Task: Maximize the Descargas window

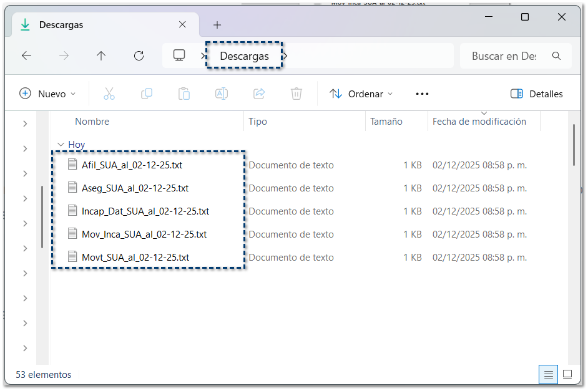Action: pyautogui.click(x=525, y=17)
